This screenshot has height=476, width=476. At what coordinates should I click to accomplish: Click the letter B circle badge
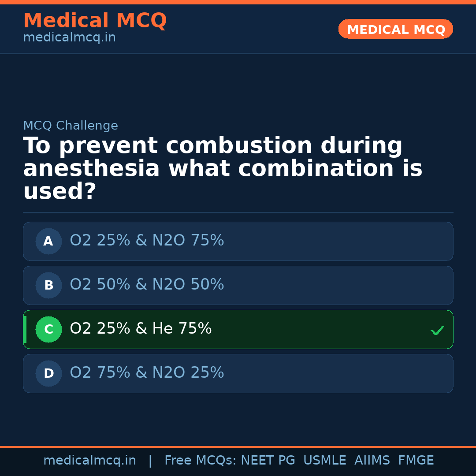click(48, 286)
